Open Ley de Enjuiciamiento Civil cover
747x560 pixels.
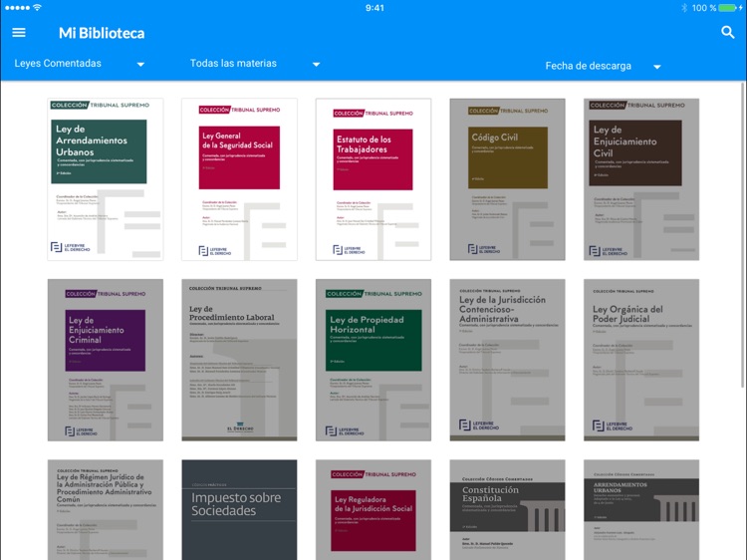tap(641, 179)
